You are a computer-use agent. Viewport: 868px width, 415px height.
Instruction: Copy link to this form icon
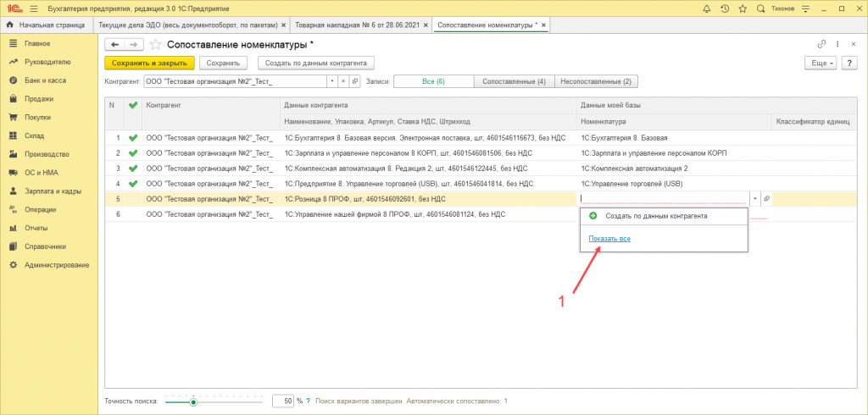tap(821, 44)
